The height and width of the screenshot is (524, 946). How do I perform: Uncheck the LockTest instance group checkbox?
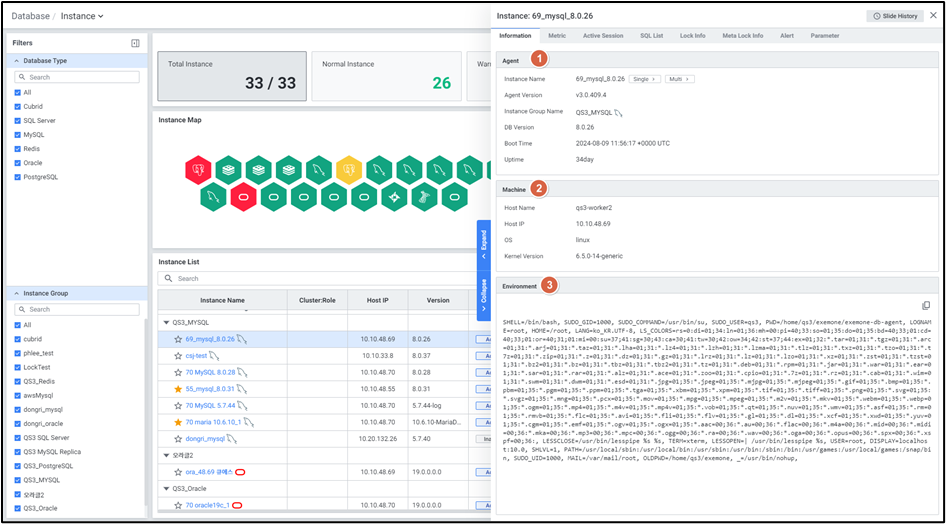17,367
